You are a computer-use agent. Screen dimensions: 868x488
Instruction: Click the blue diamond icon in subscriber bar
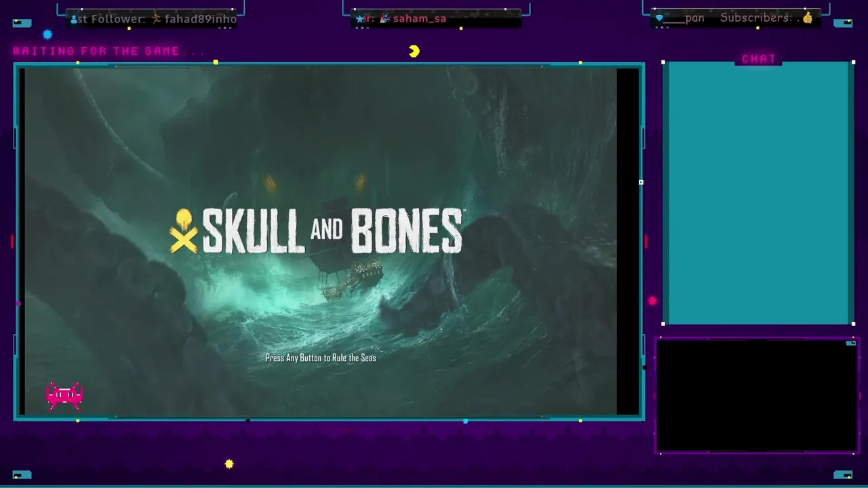[659, 18]
